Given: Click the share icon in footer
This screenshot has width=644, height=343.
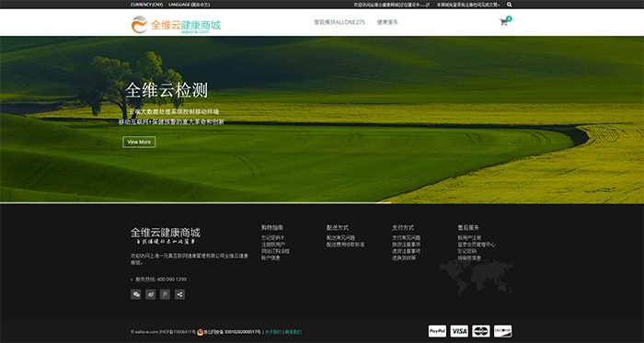Looking at the screenshot, I should click(179, 294).
